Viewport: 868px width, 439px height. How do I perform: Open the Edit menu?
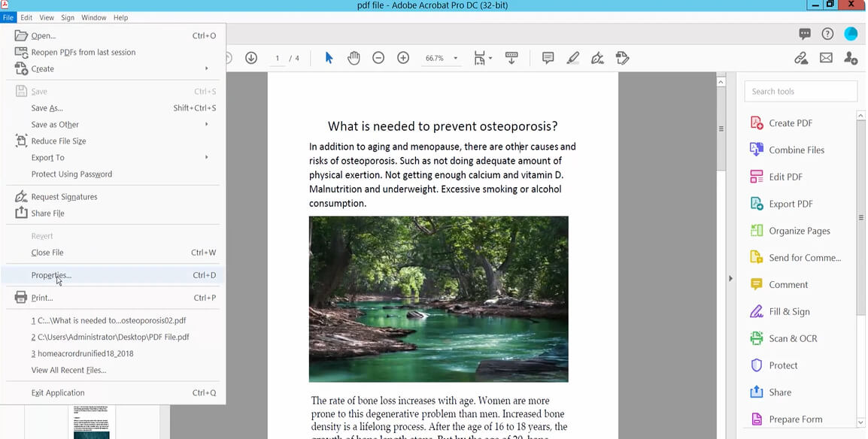26,17
